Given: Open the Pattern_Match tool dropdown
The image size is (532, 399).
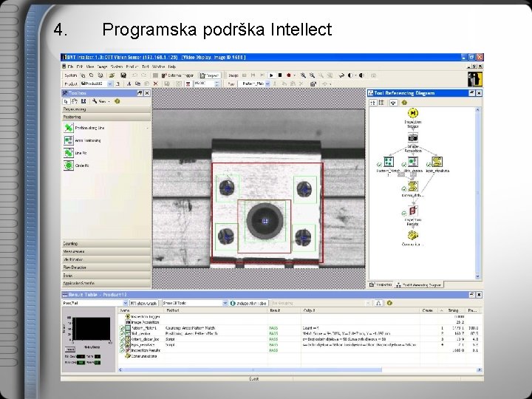Looking at the screenshot, I should coord(267,83).
